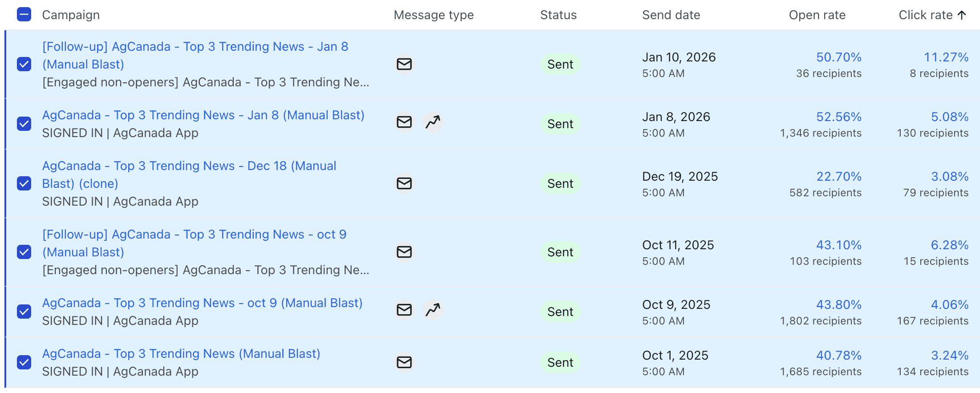Click the envelope icon on the oct 9 follow-up row
Viewport: 980px width, 393px height.
(x=404, y=252)
